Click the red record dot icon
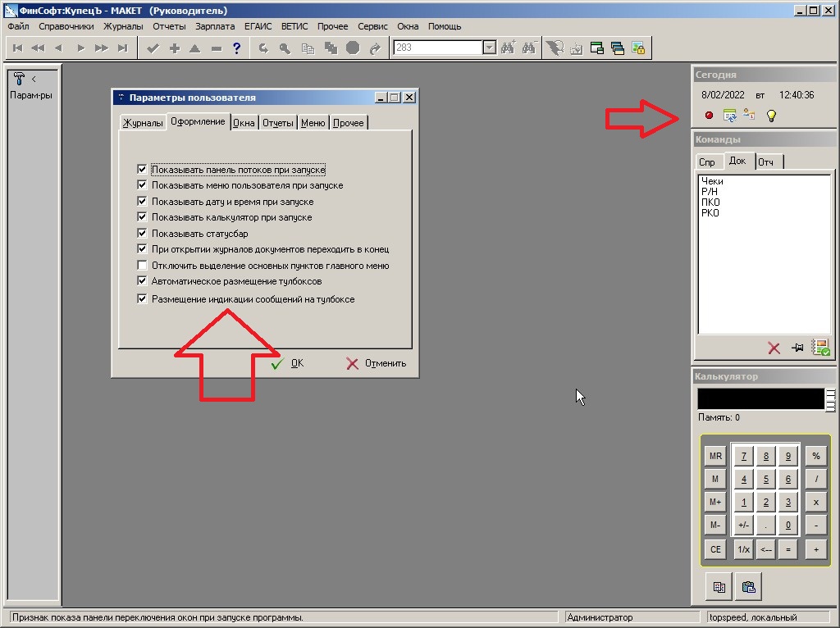The image size is (840, 628). (710, 116)
